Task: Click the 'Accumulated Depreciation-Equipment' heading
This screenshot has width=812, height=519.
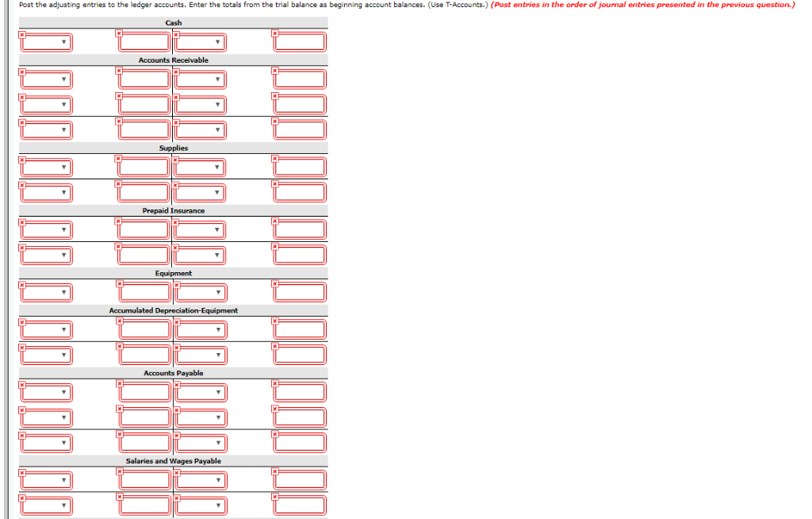Action: [x=174, y=310]
